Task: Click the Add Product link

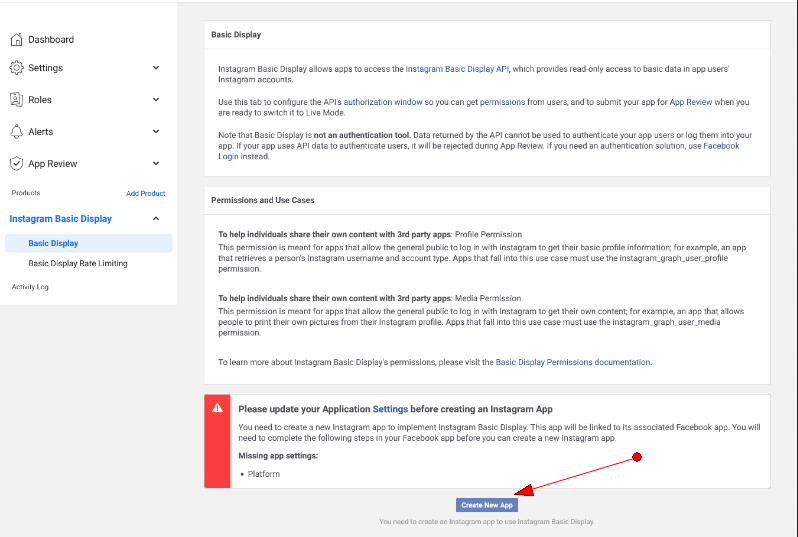Action: click(x=145, y=193)
